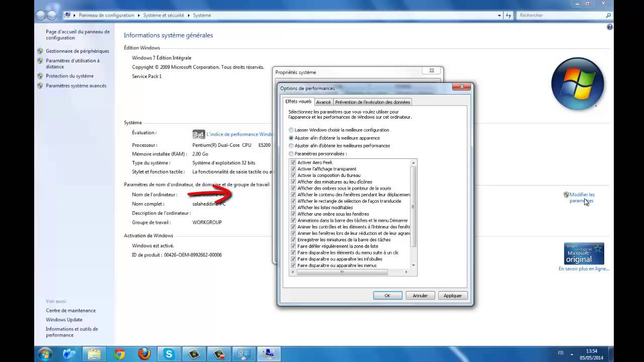Select Paramètres personnalisés radio option
This screenshot has height=362, width=644.
291,154
